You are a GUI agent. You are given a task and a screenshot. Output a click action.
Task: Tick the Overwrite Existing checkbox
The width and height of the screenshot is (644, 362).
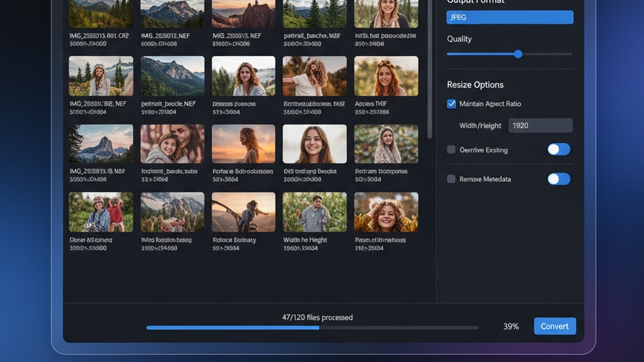pyautogui.click(x=452, y=150)
